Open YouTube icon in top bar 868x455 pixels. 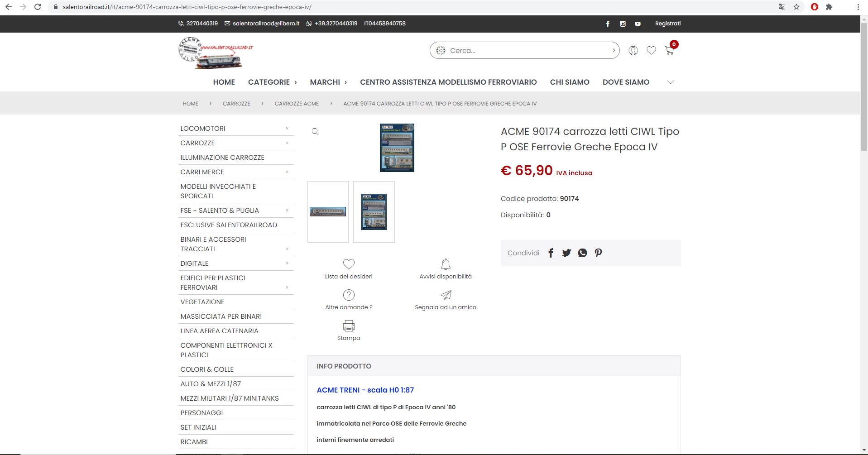tap(638, 24)
